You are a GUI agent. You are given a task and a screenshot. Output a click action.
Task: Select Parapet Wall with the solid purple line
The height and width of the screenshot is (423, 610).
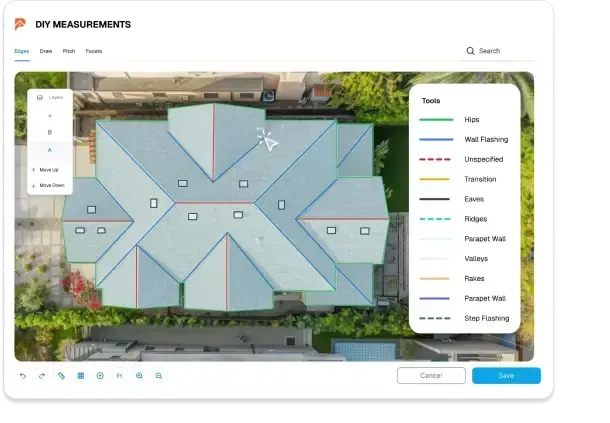click(x=464, y=298)
